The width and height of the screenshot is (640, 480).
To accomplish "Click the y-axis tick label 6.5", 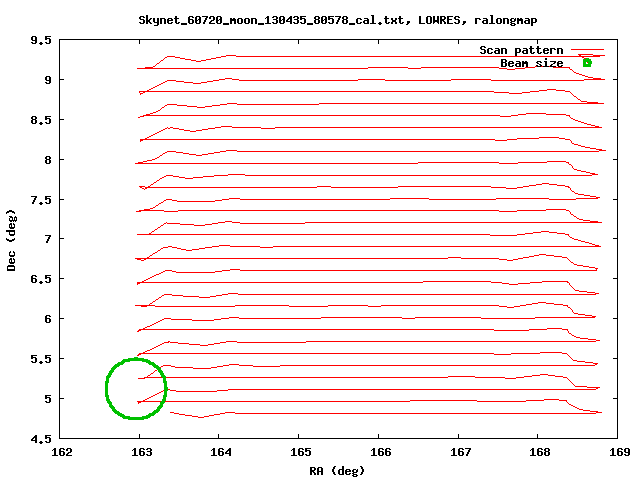I will coord(41,279).
